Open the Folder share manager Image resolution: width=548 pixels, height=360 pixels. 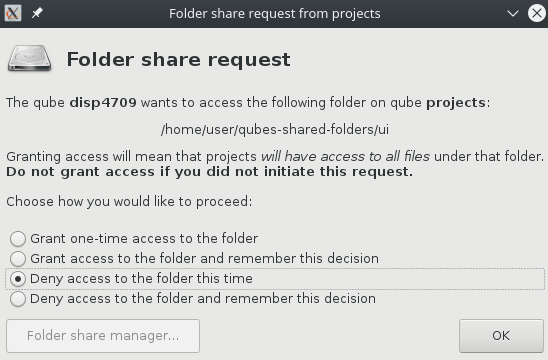pos(103,336)
